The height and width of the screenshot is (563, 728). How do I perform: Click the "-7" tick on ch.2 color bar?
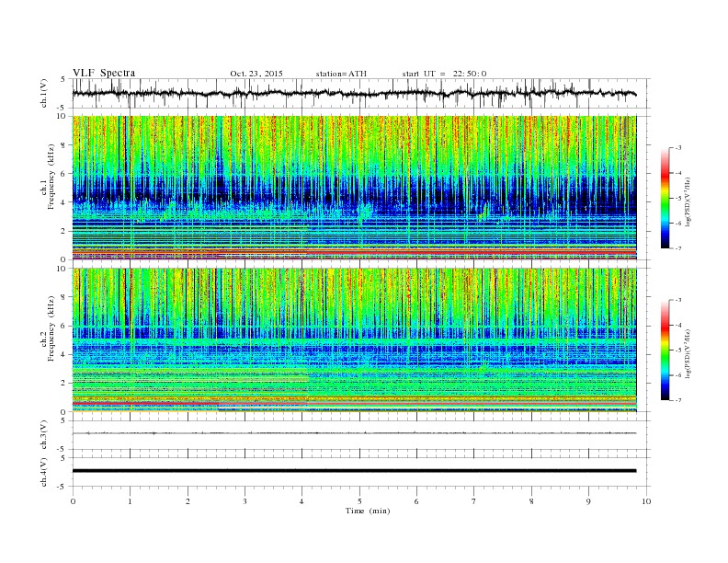pyautogui.click(x=677, y=400)
